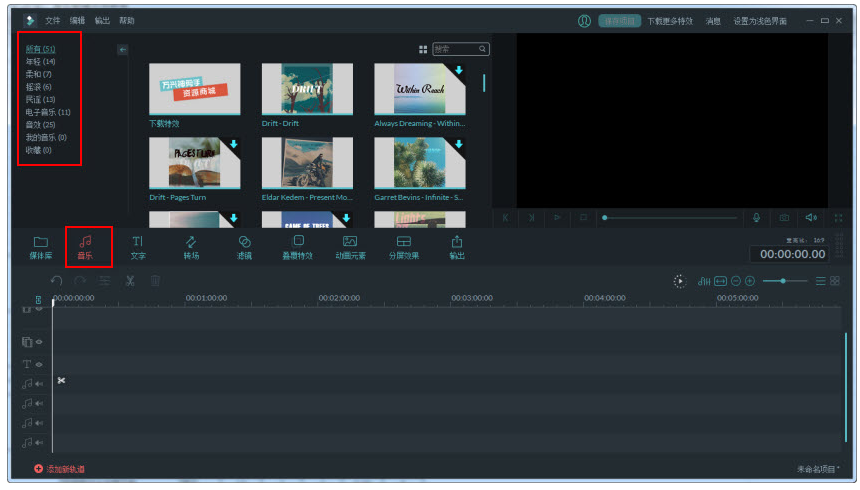This screenshot has height=490, width=860.
Task: Open the 文件 file menu
Action: (x=52, y=20)
